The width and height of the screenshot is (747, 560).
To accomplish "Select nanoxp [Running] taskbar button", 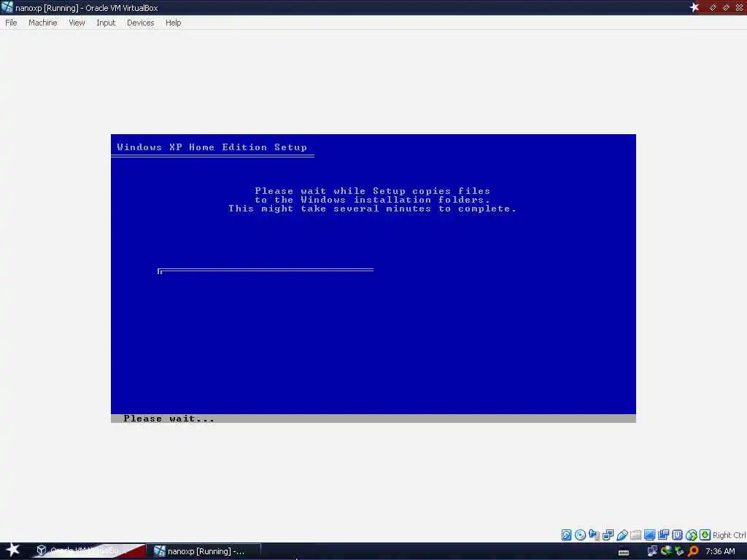I will pyautogui.click(x=204, y=551).
